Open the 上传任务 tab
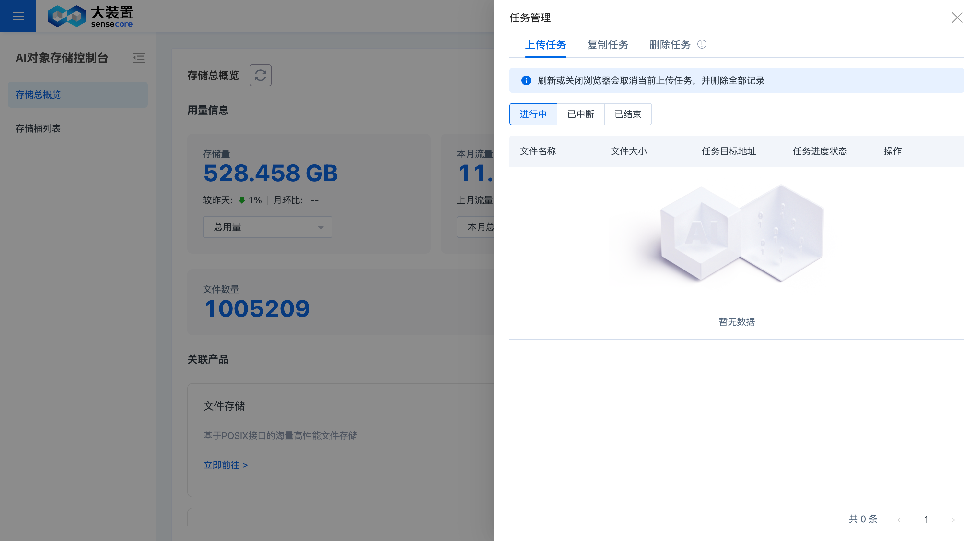The image size is (980, 541). click(545, 45)
